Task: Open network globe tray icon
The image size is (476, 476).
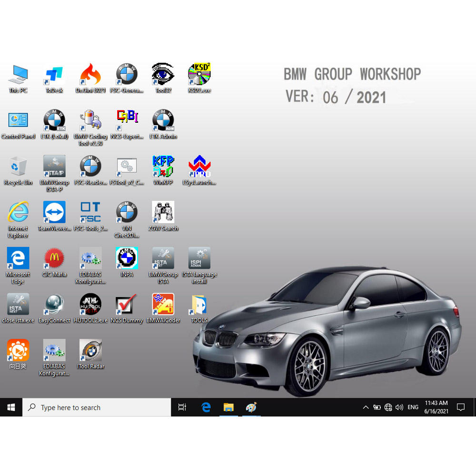Action: pyautogui.click(x=388, y=407)
